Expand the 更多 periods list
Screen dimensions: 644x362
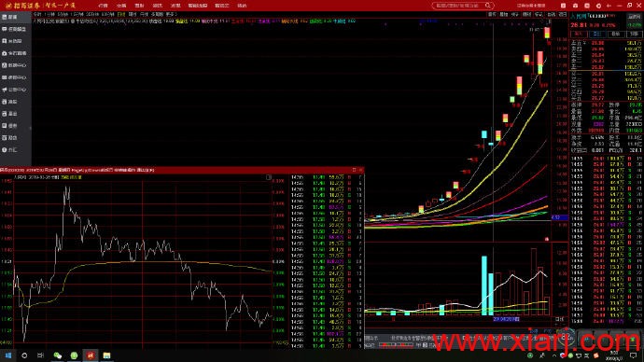(x=171, y=14)
